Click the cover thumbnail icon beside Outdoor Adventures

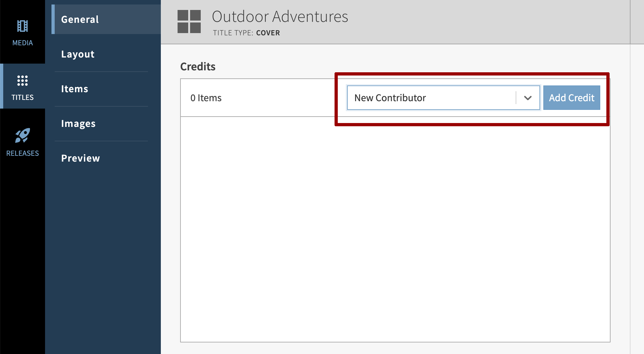point(189,22)
